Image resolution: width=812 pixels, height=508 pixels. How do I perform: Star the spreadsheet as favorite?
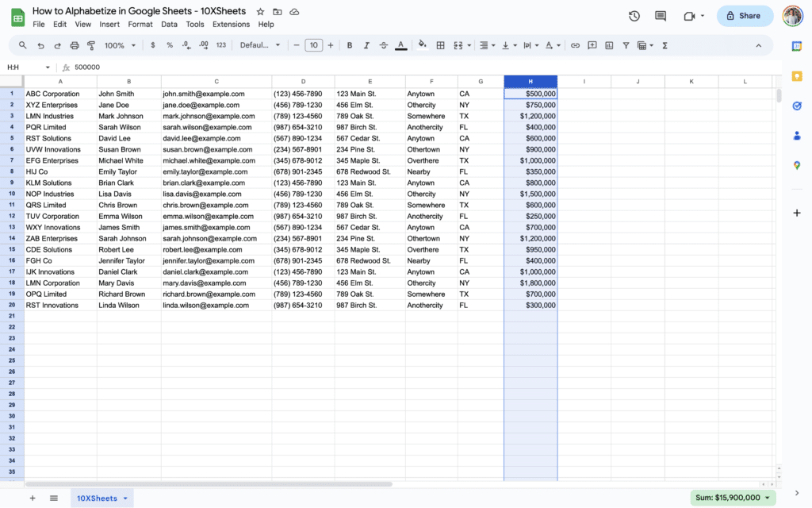259,12
